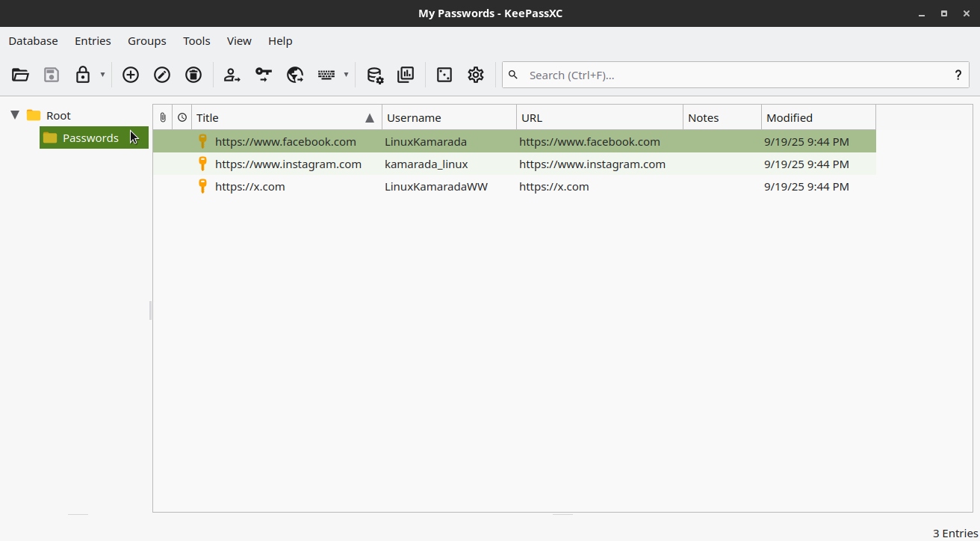Open the Help menu
Image resolution: width=980 pixels, height=541 pixels.
tap(280, 41)
